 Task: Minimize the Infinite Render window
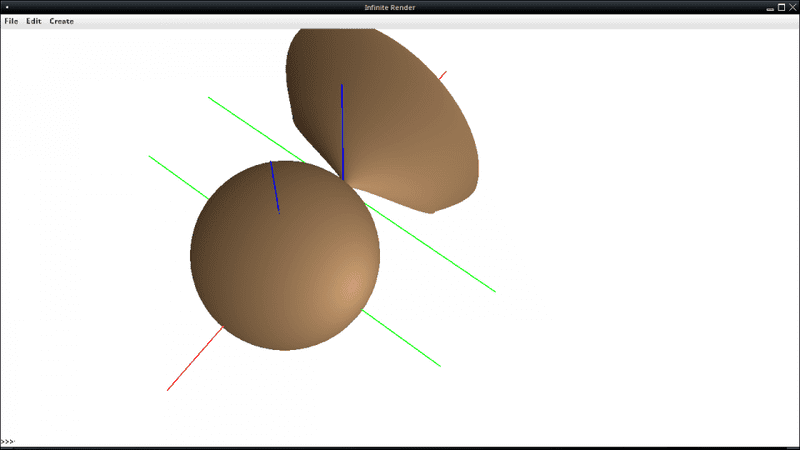click(x=770, y=8)
